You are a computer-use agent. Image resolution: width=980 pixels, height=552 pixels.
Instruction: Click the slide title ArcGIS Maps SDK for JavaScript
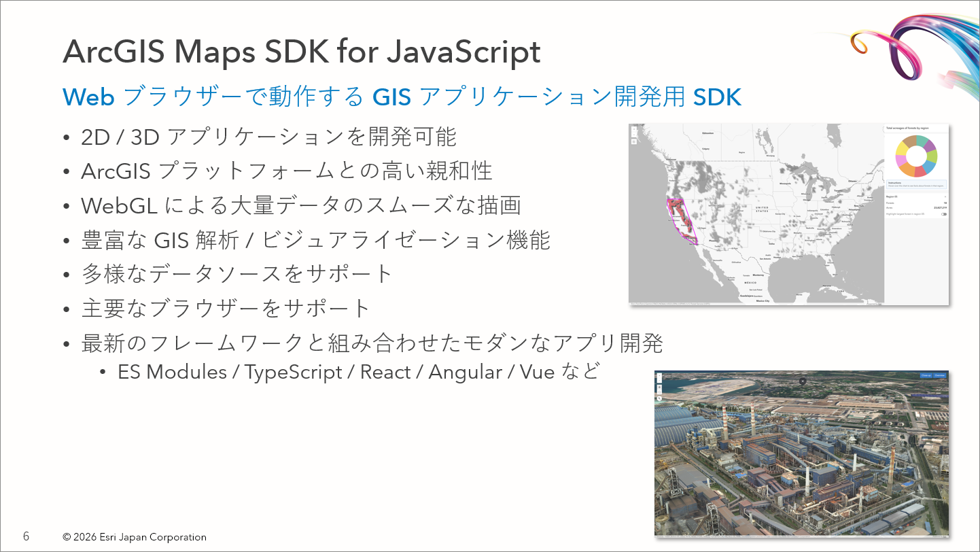pyautogui.click(x=302, y=52)
